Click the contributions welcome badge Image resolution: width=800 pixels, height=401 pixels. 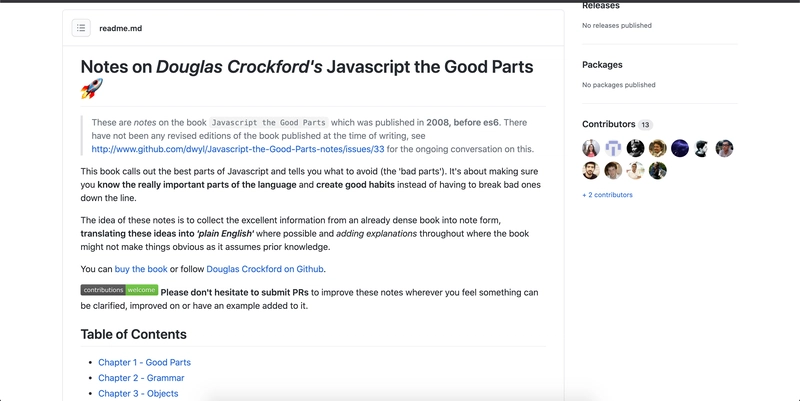click(119, 290)
